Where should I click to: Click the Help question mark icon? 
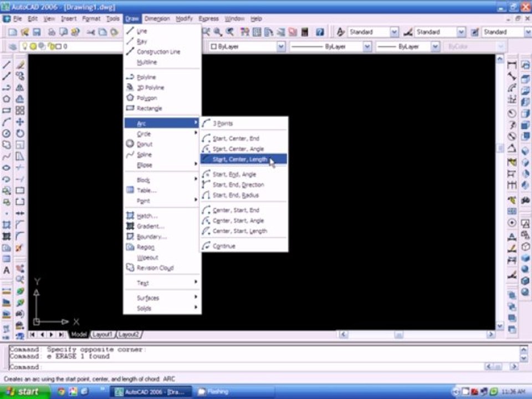[320, 32]
